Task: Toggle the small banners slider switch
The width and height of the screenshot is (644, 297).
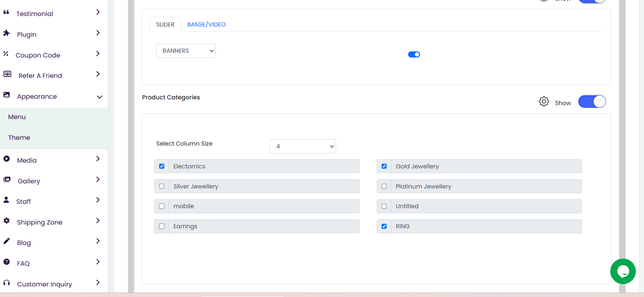Action: pyautogui.click(x=414, y=54)
